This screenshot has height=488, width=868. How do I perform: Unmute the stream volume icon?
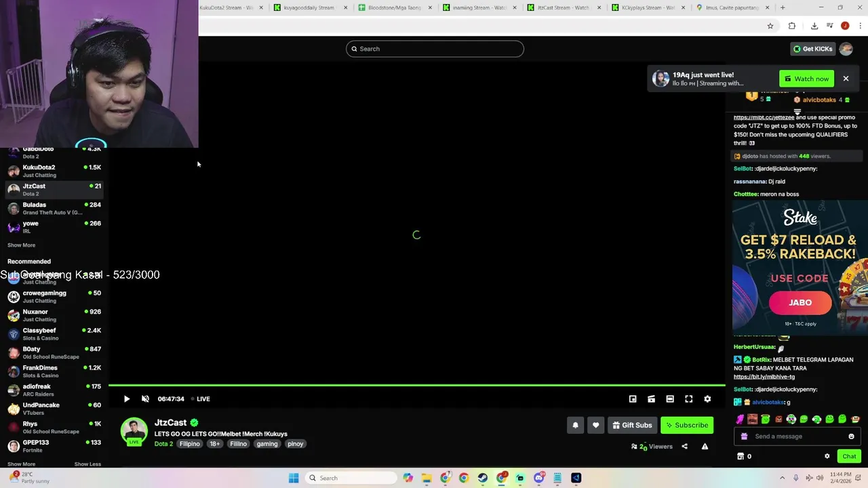145,399
